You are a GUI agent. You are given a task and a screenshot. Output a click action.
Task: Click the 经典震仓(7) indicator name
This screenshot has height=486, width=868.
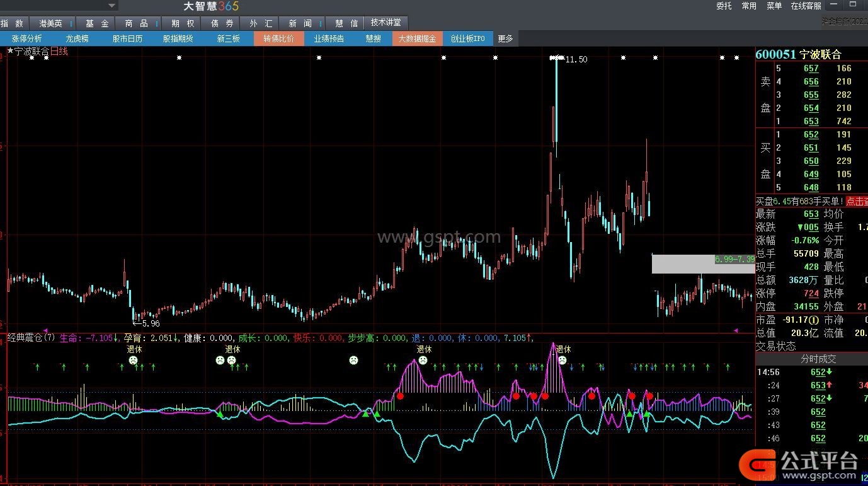pos(31,338)
